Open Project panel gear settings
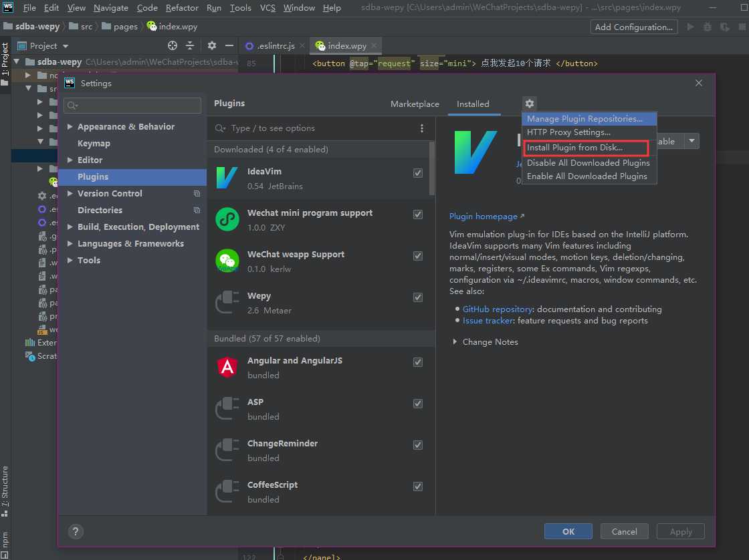The height and width of the screenshot is (560, 749). [x=211, y=46]
